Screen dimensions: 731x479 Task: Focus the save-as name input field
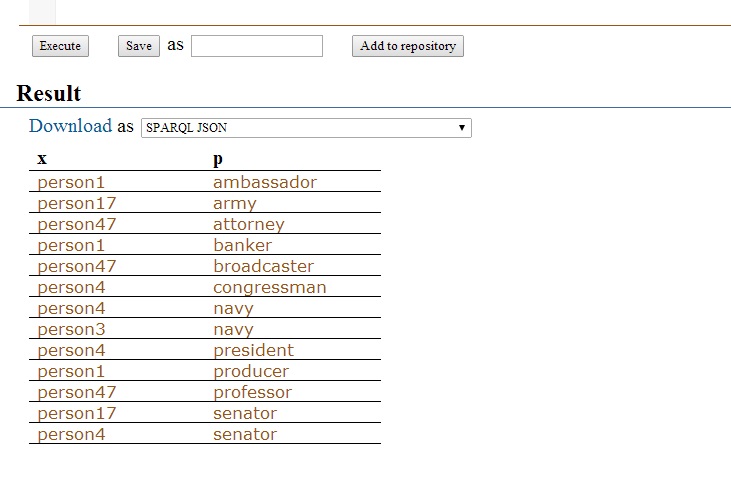(x=257, y=46)
